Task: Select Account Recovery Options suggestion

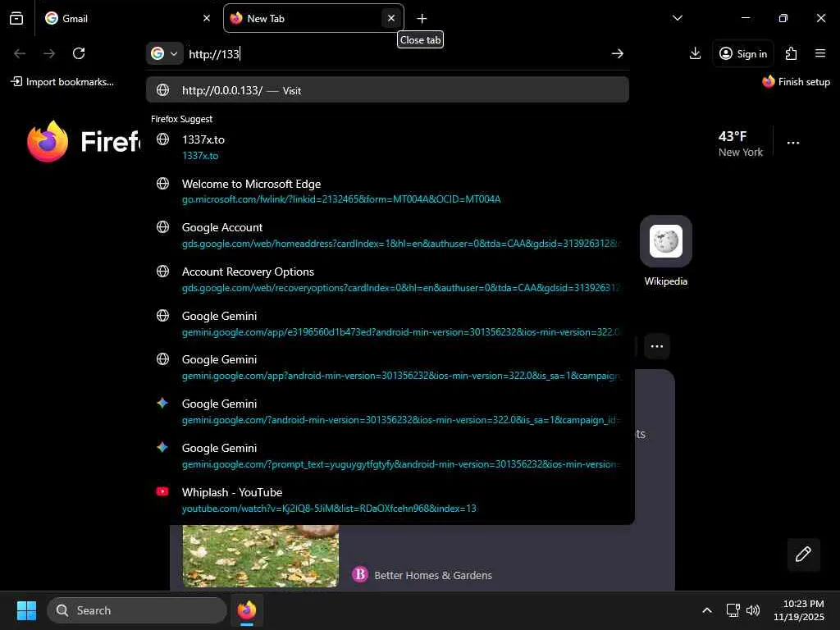Action: pos(387,280)
